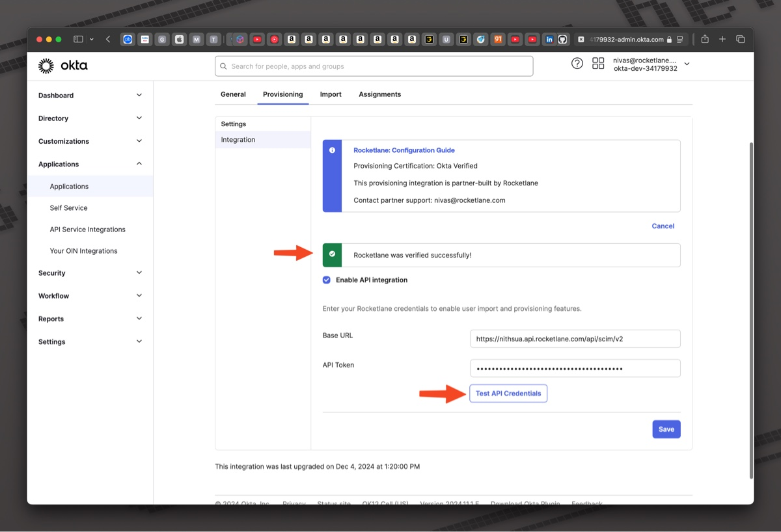Click the search magnifier icon
This screenshot has width=781, height=532.
[224, 66]
